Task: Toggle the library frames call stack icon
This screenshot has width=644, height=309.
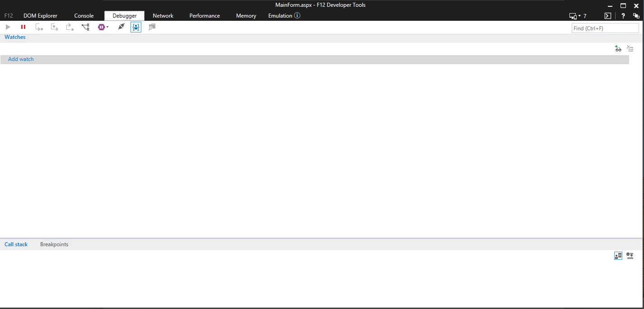Action: (618, 256)
